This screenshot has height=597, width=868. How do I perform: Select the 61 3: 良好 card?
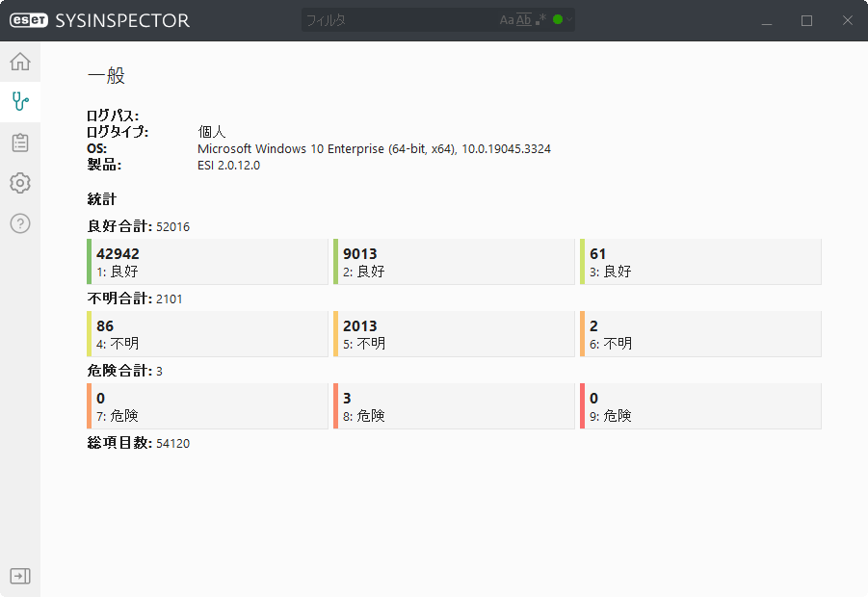click(x=700, y=262)
